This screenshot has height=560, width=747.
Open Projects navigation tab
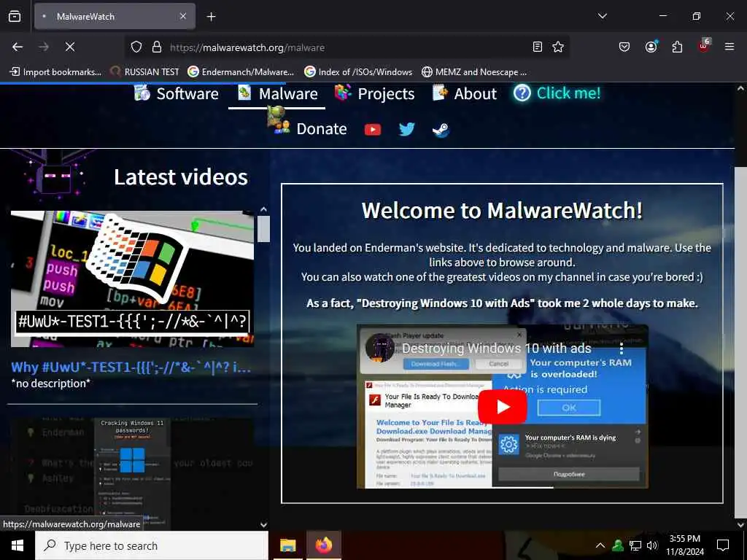pyautogui.click(x=374, y=93)
